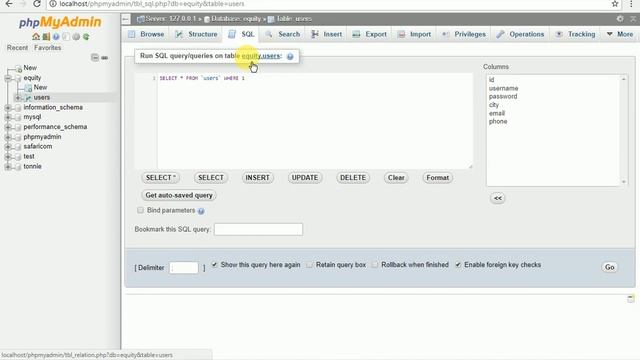
Task: Enable Retain query box checkbox
Action: click(309, 264)
